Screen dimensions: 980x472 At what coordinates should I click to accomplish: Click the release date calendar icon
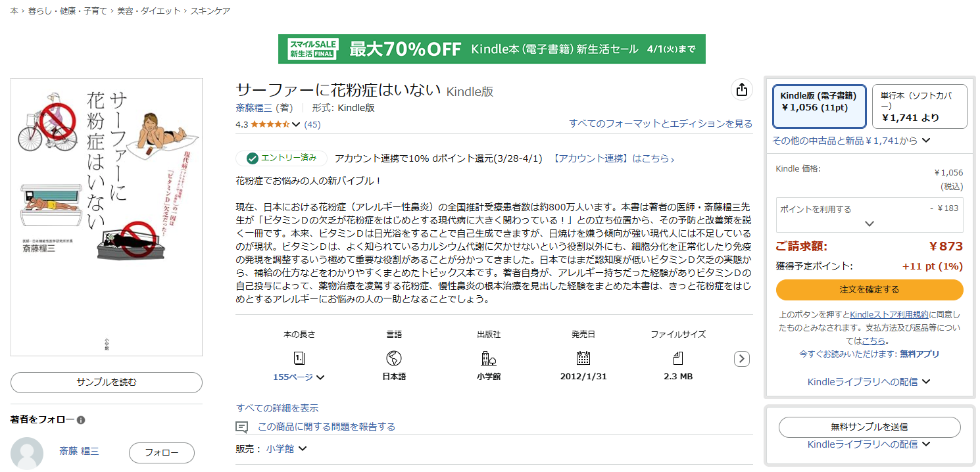(x=583, y=358)
